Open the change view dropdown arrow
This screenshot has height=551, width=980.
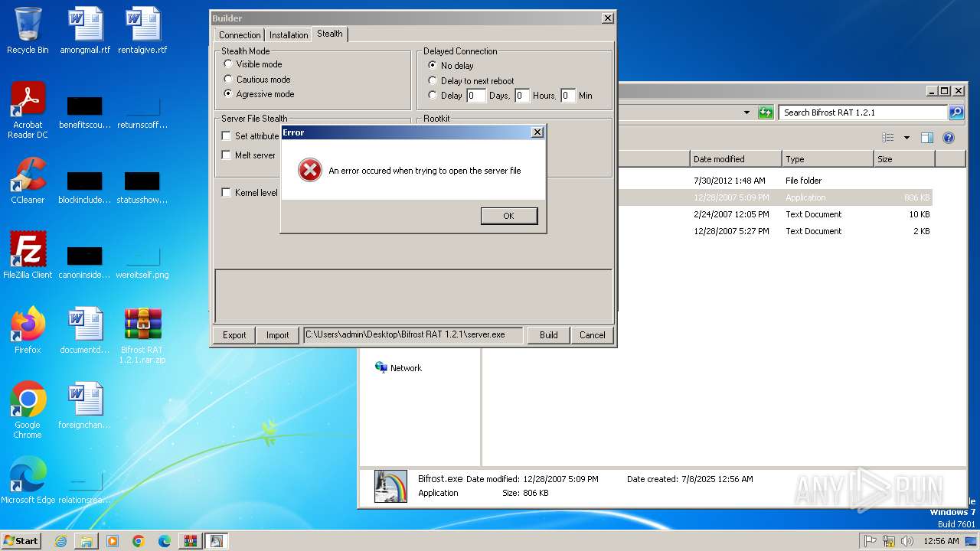click(x=906, y=138)
